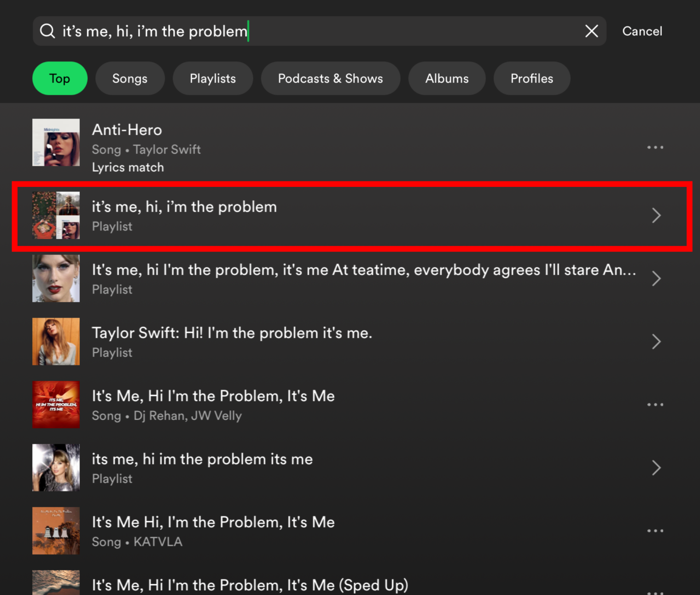Switch to the Playlists filter
The height and width of the screenshot is (595, 700).
coord(213,78)
